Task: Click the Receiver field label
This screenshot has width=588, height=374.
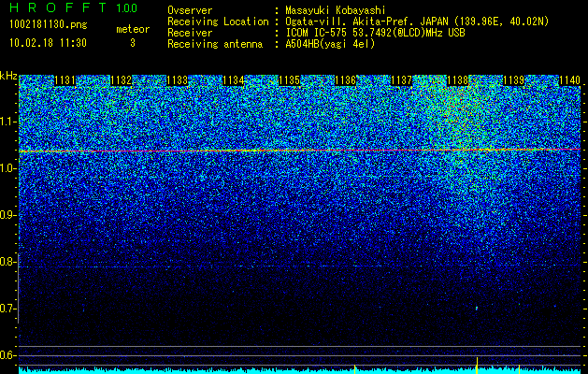Action: pos(190,33)
